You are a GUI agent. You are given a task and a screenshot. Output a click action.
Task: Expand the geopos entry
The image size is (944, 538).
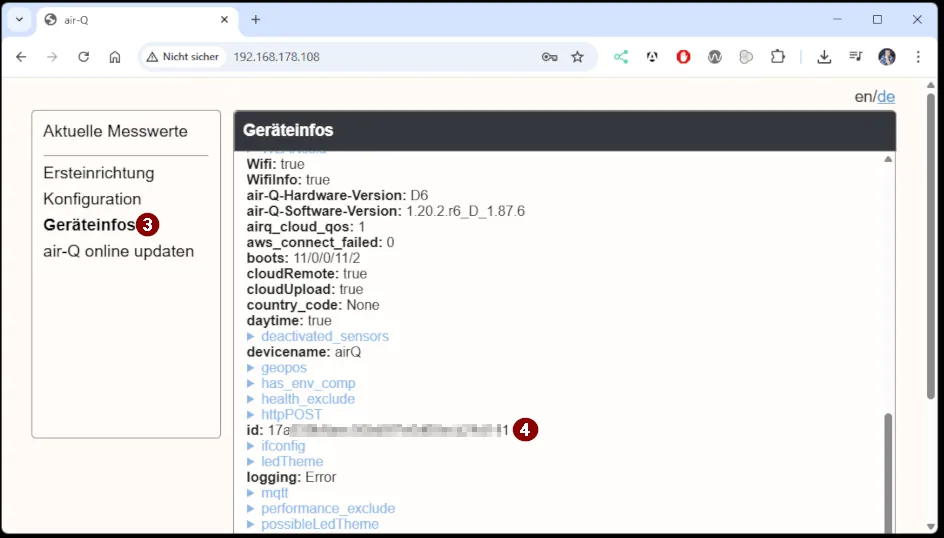point(283,368)
